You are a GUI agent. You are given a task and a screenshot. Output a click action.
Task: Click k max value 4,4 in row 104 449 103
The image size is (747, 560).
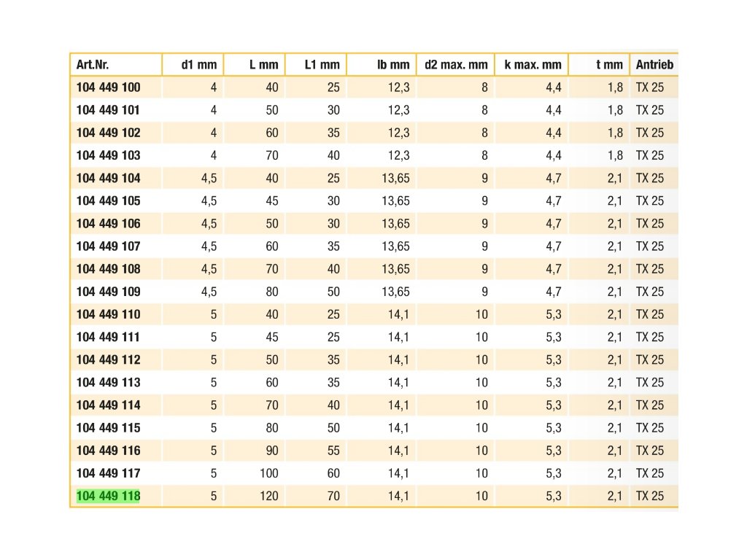click(554, 155)
